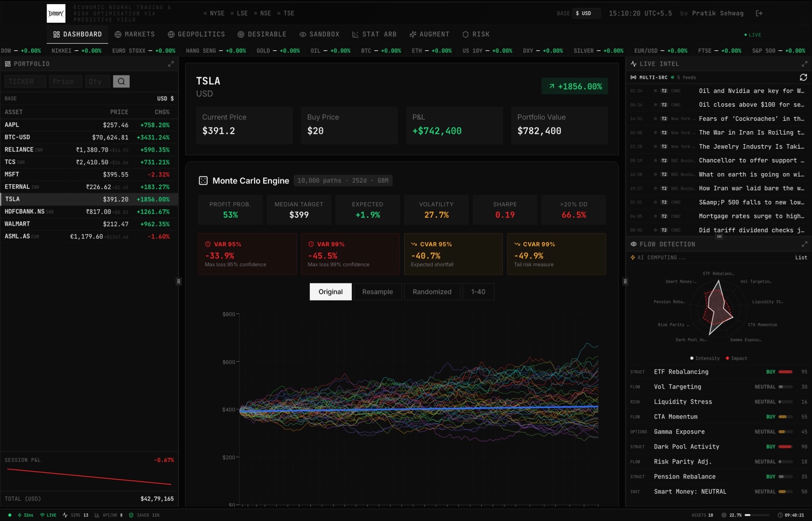Open the Oil closes above $100 headline

[x=751, y=105]
